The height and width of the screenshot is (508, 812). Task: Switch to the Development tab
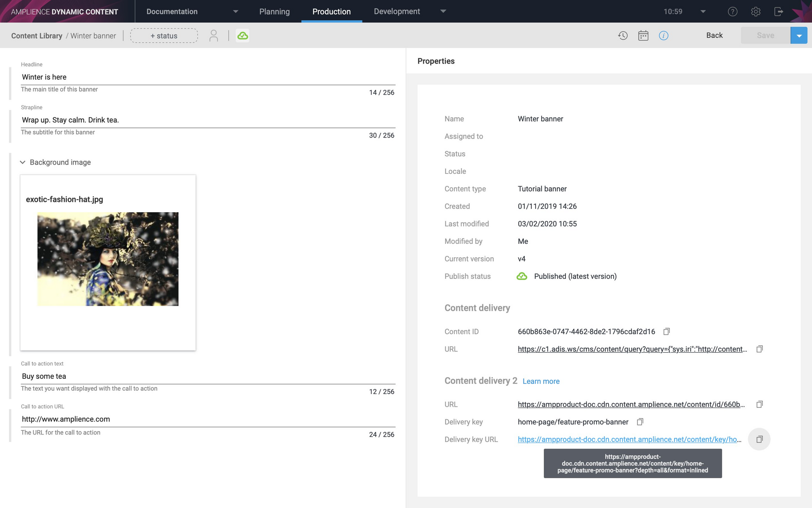pos(396,11)
